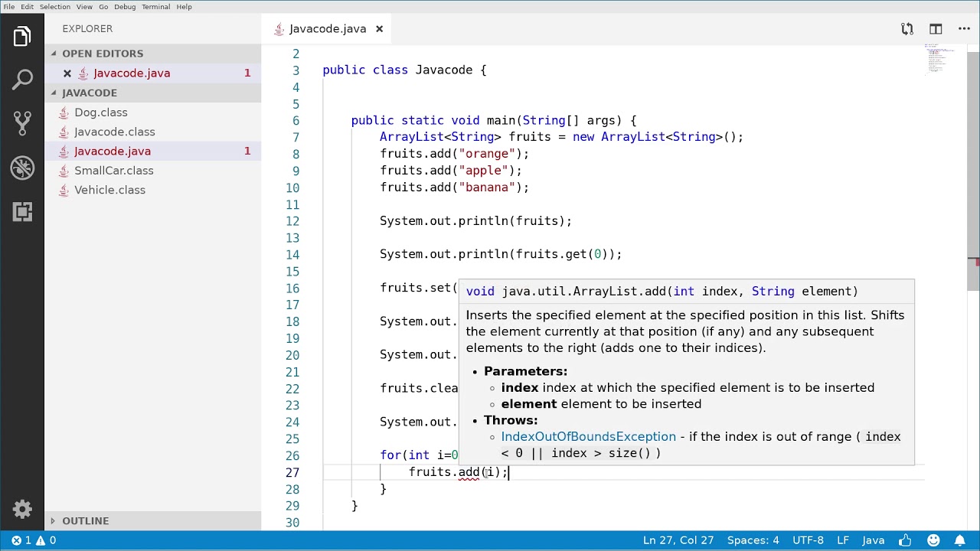Expand the OUTLINE section
Image resolution: width=980 pixels, height=551 pixels.
153,521
